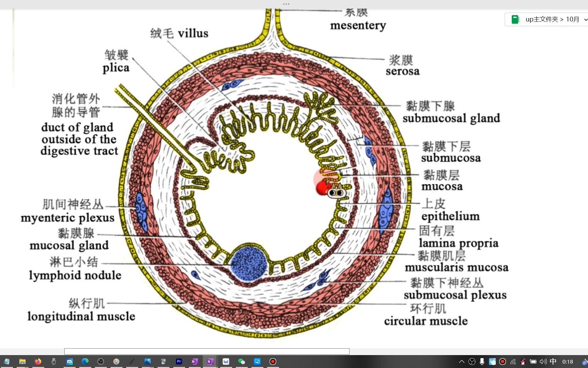Screen dimensions: 588x368
Task: Open the blue remote desktop taskbar icon
Action: [257, 362]
